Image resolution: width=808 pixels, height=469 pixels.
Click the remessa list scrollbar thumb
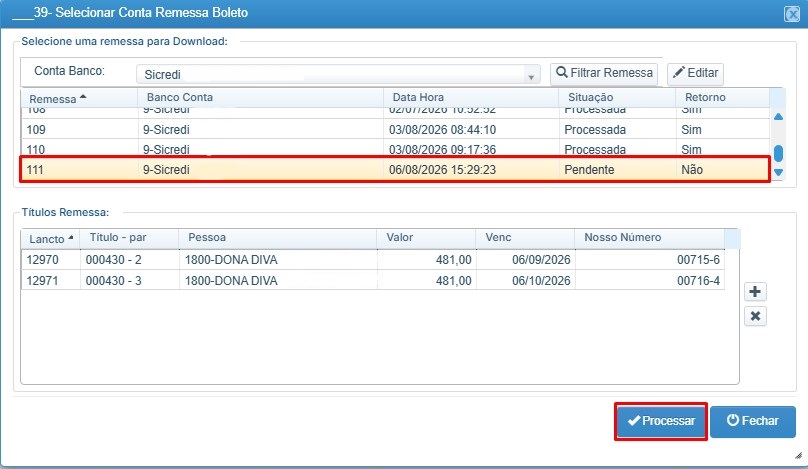[778, 154]
